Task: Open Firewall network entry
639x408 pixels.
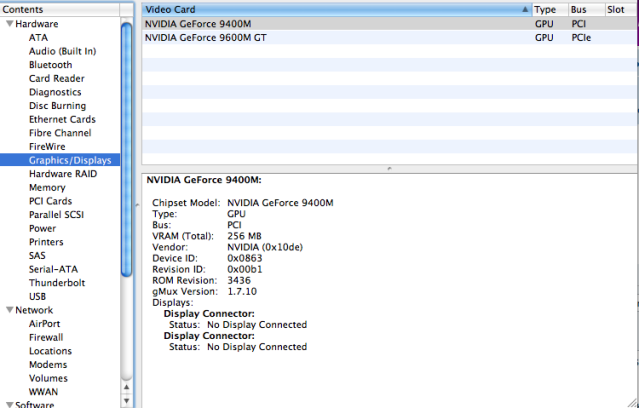Action: click(46, 337)
